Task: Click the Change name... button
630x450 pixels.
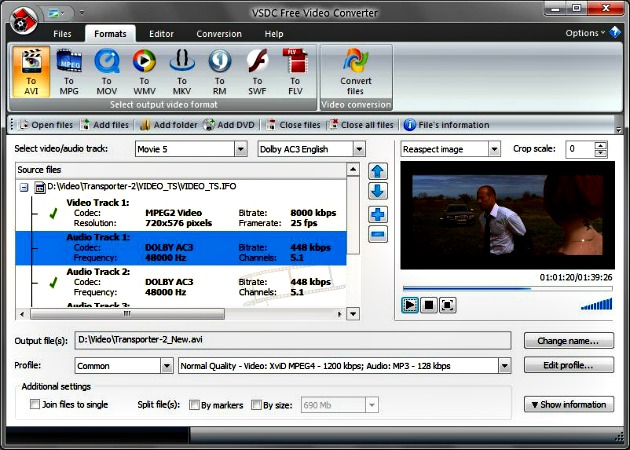Action: point(569,341)
